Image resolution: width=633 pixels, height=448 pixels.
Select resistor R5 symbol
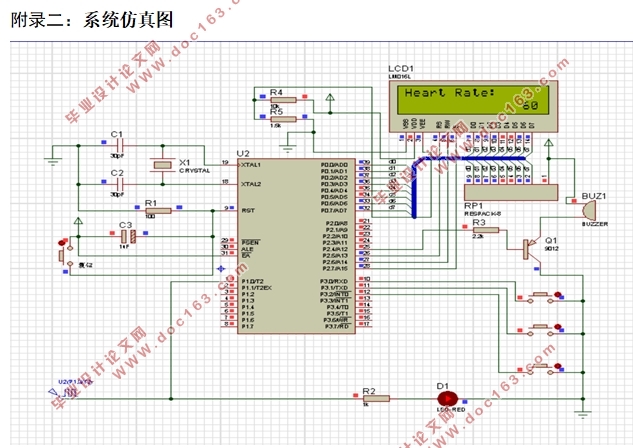tap(283, 119)
